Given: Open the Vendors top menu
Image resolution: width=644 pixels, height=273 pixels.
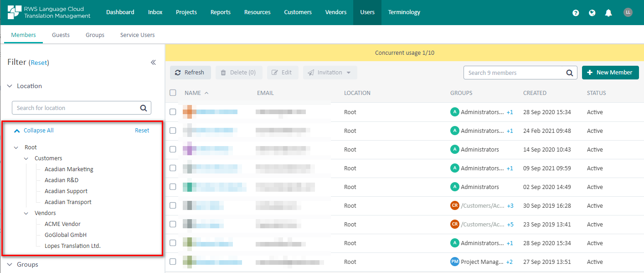Looking at the screenshot, I should (336, 12).
